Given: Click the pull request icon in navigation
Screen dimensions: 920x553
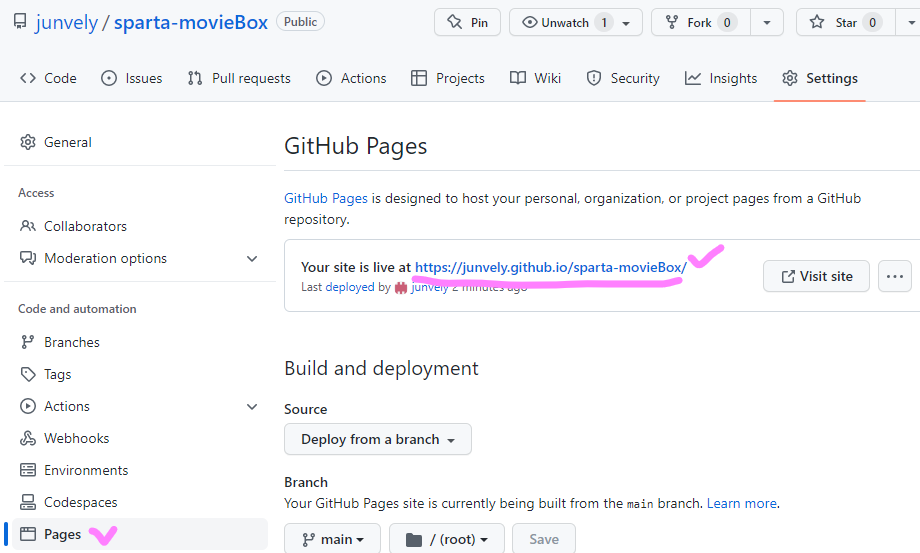Looking at the screenshot, I should (x=195, y=78).
